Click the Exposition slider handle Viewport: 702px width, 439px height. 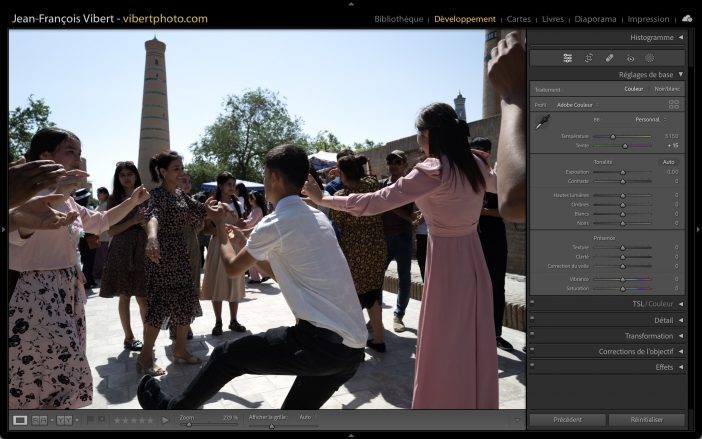pos(622,172)
